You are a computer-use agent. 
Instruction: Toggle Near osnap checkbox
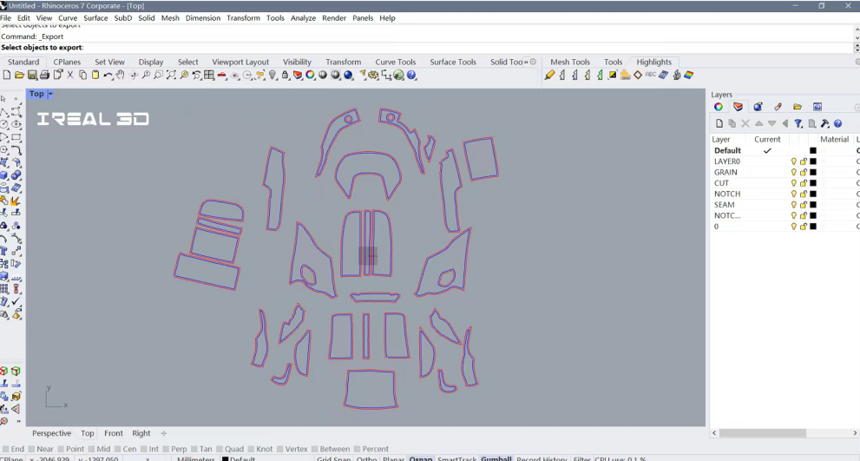(x=32, y=449)
